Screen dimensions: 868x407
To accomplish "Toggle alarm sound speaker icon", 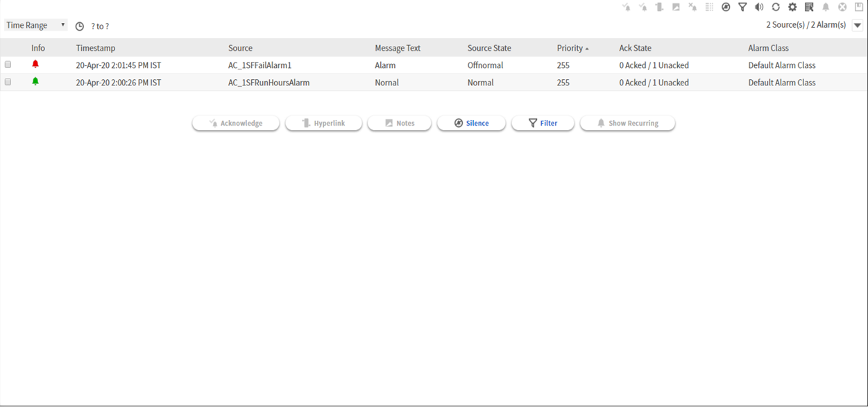I will 759,7.
